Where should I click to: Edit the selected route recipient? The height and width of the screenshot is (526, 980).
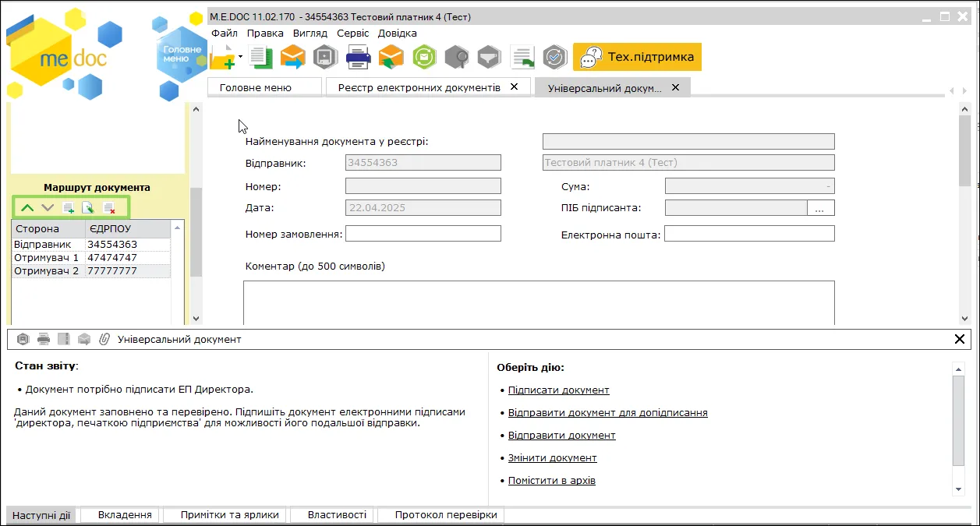click(88, 208)
